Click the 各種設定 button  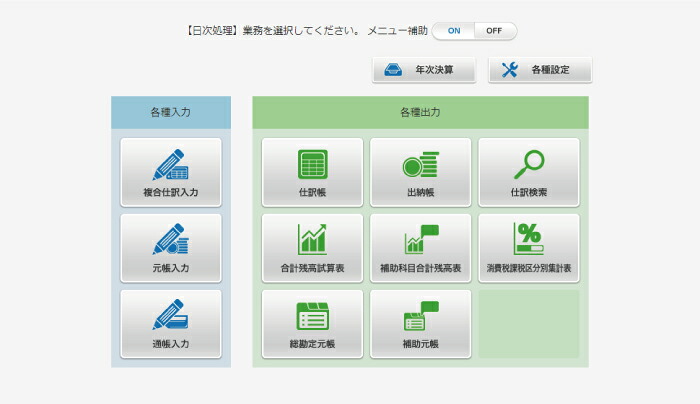tap(540, 70)
